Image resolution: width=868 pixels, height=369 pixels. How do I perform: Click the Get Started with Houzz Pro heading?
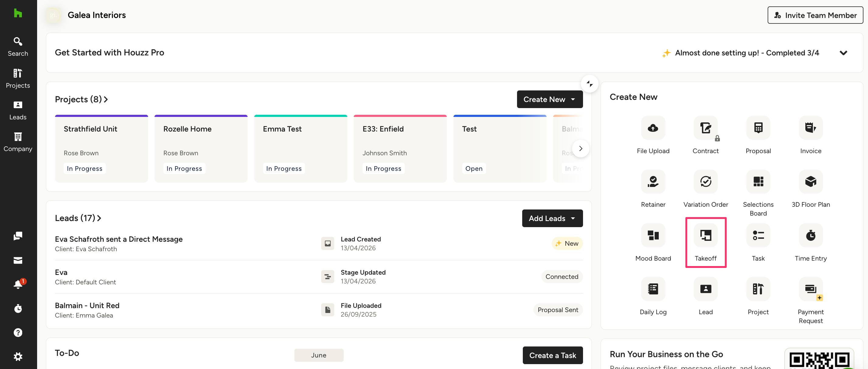pos(109,53)
